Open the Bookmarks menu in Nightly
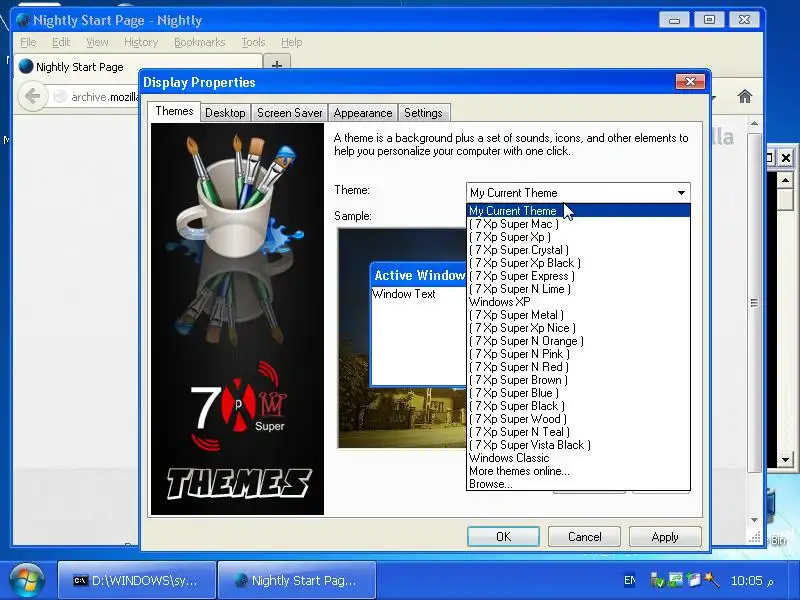 click(x=199, y=42)
